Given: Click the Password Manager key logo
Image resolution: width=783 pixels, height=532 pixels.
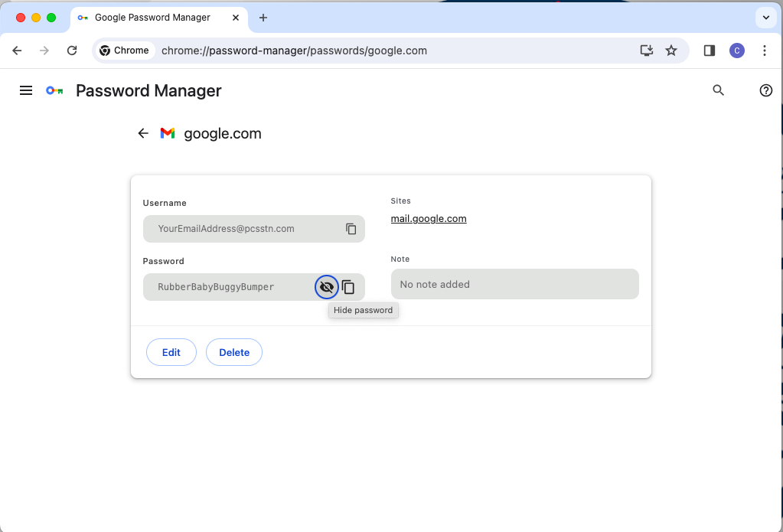Looking at the screenshot, I should (54, 90).
